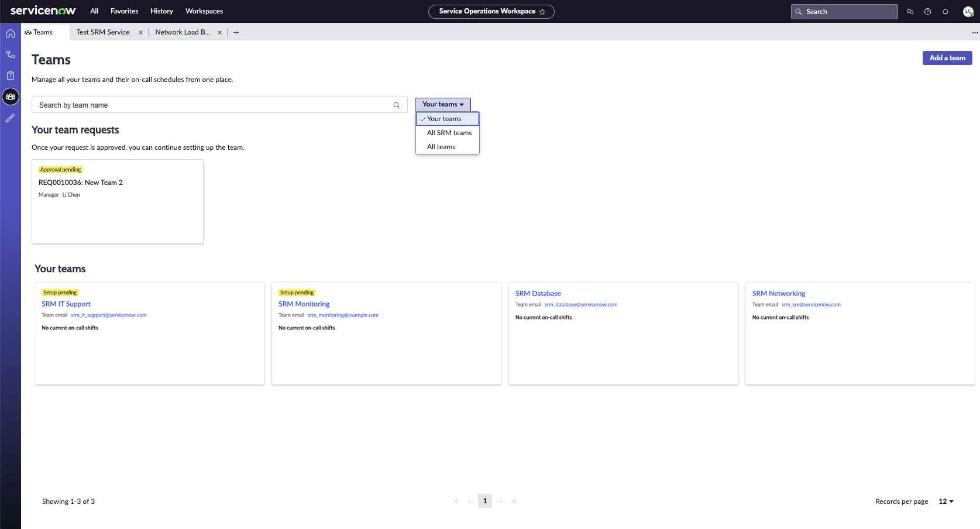The image size is (980, 529).
Task: Close the Network Load B... tab
Action: pyautogui.click(x=219, y=33)
